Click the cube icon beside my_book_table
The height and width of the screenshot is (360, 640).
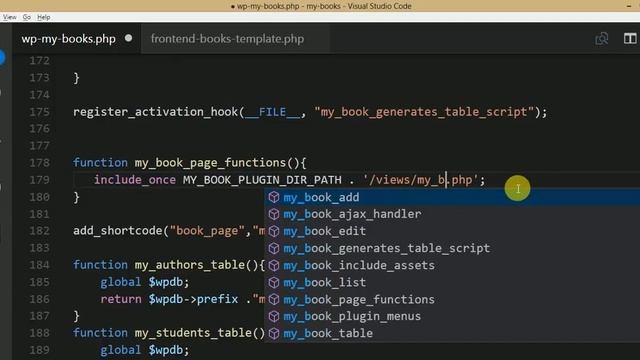point(274,333)
